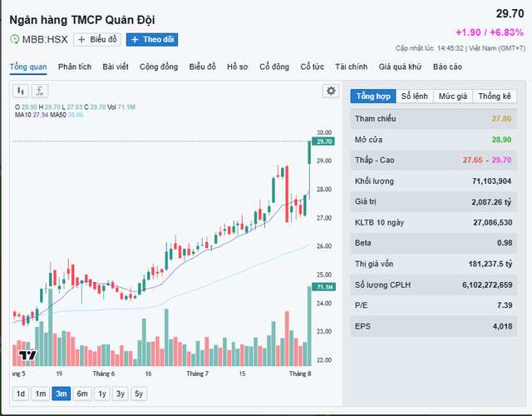Click the MA50 26.06 legend value
The height and width of the screenshot is (416, 532).
click(76, 115)
